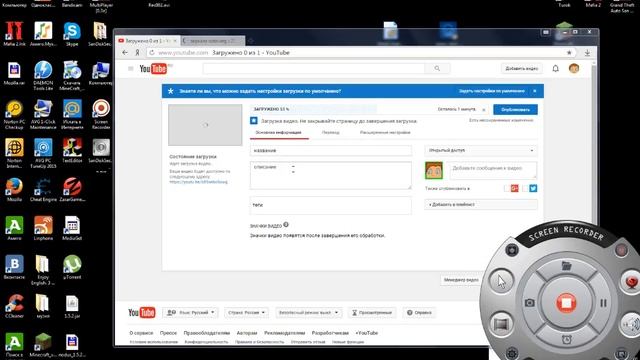Select the basic information tab
Screen dimensions: 640x360
tap(278, 133)
